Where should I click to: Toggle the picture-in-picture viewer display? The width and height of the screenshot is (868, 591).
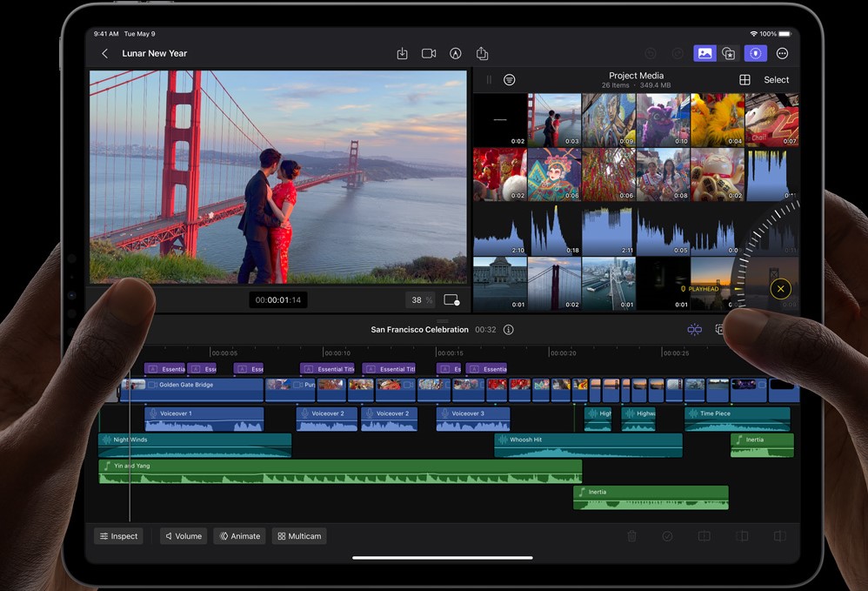(451, 299)
